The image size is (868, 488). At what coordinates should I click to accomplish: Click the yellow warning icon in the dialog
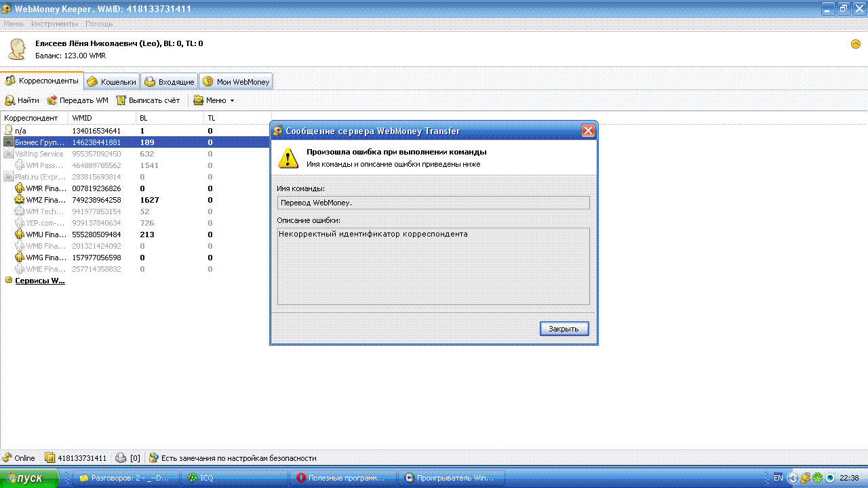coord(289,158)
